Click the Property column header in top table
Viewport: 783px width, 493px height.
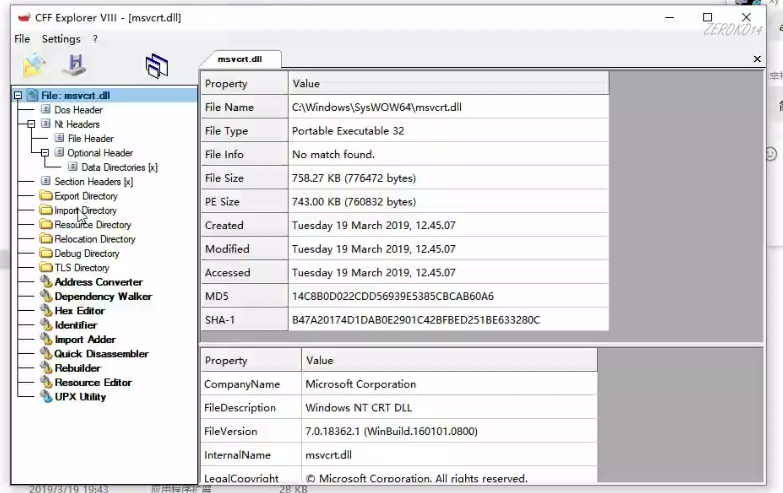tap(244, 83)
